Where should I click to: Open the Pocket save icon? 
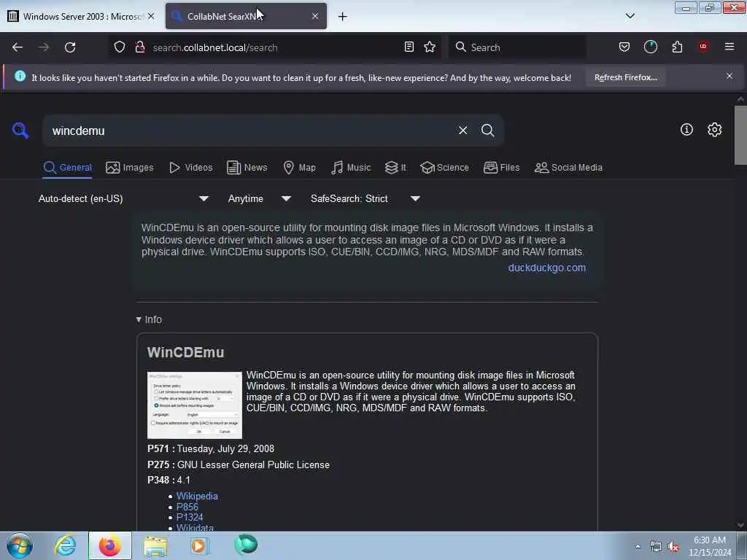[x=624, y=47]
